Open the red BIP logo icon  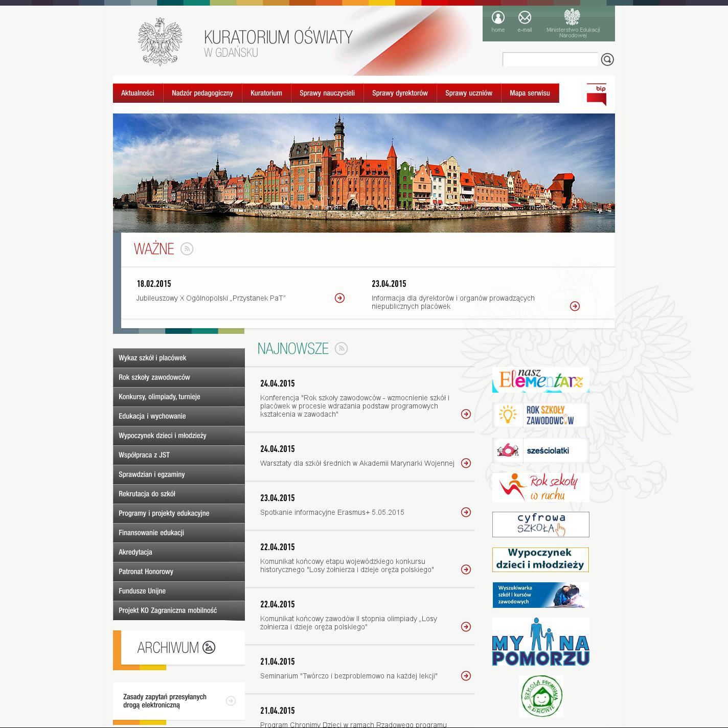click(x=597, y=95)
